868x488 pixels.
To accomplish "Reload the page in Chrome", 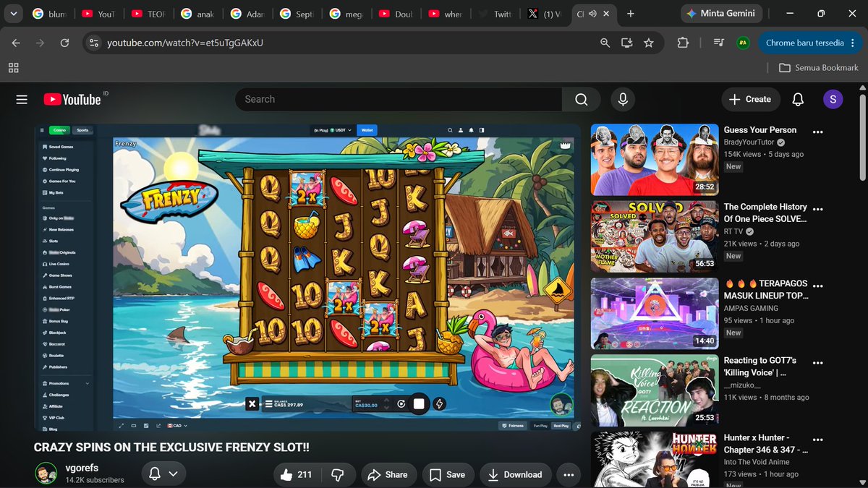I will (x=64, y=43).
